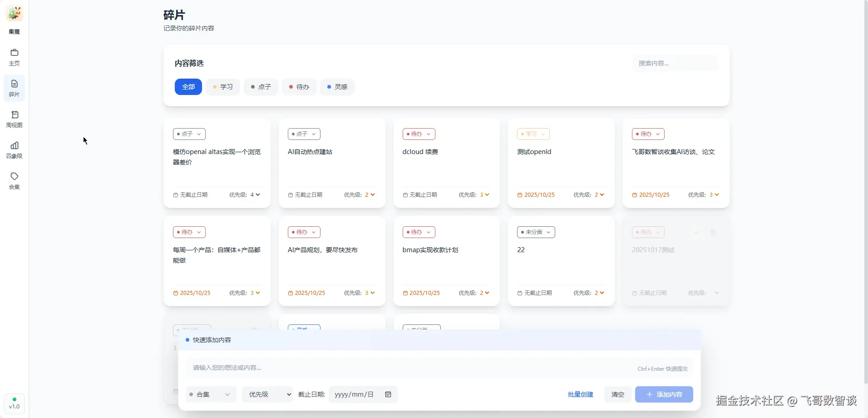Switch to 周视图 week view in sidebar
This screenshot has width=868, height=418.
click(15, 119)
